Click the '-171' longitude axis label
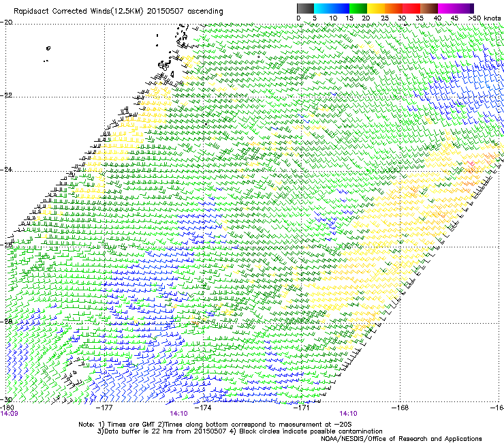Image resolution: width=504 pixels, height=443 pixels. point(302,408)
